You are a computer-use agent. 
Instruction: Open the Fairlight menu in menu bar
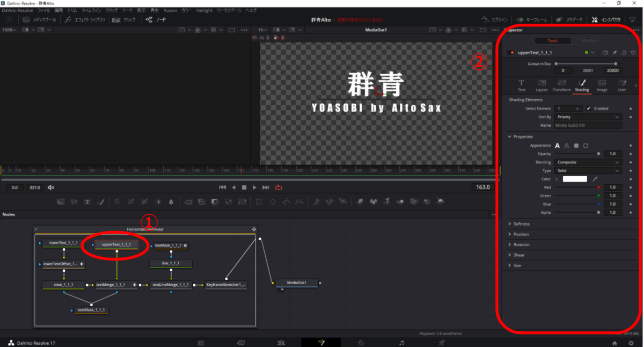204,10
